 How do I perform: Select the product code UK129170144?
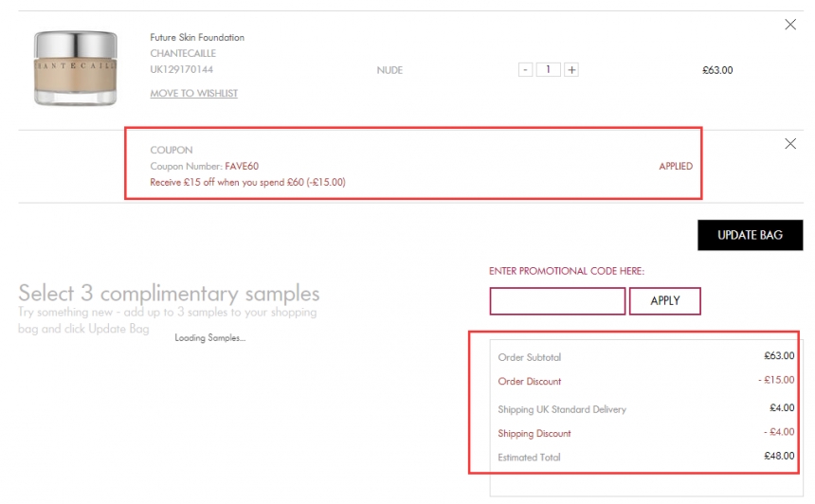[x=181, y=69]
